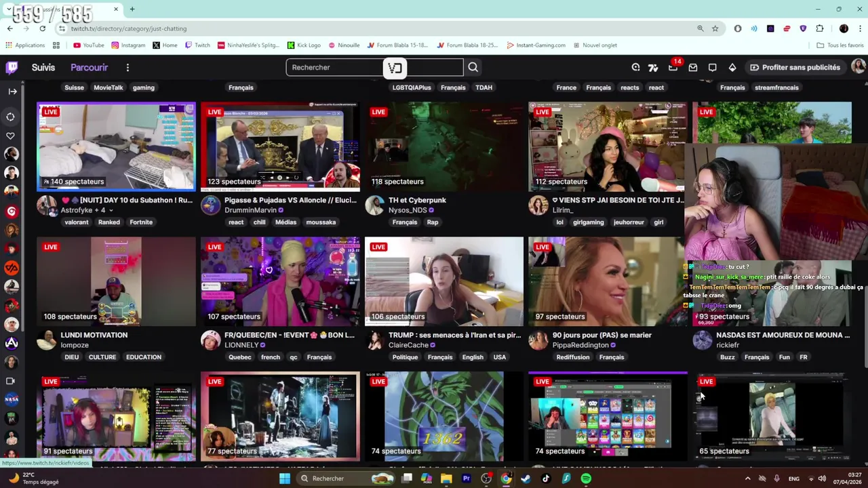The height and width of the screenshot is (488, 868).
Task: Open Steam from the taskbar
Action: 526,479
